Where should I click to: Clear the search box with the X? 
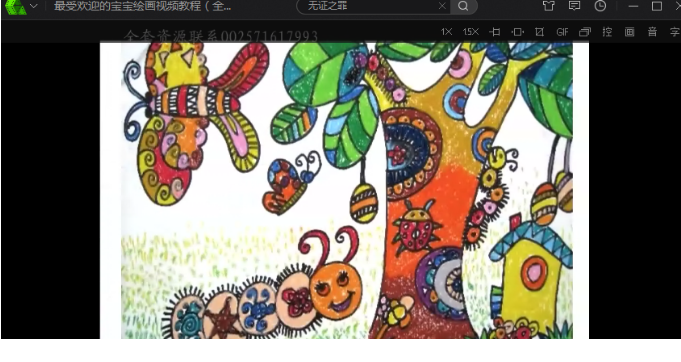coord(442,6)
